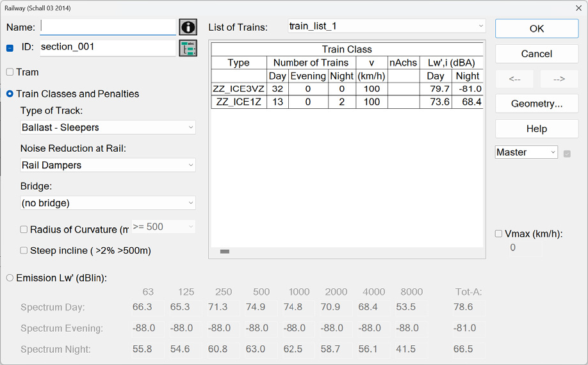This screenshot has width=588, height=365.
Task: Click the Number of Trains header
Action: [x=311, y=63]
